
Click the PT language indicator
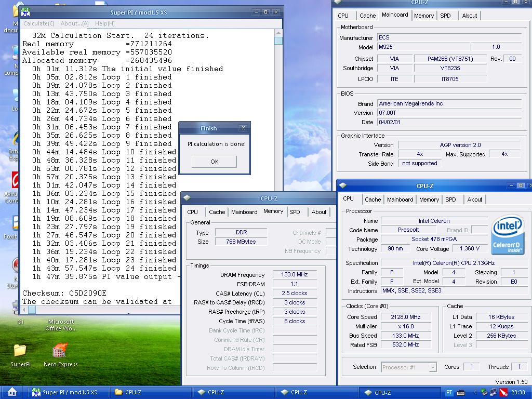coord(449,393)
